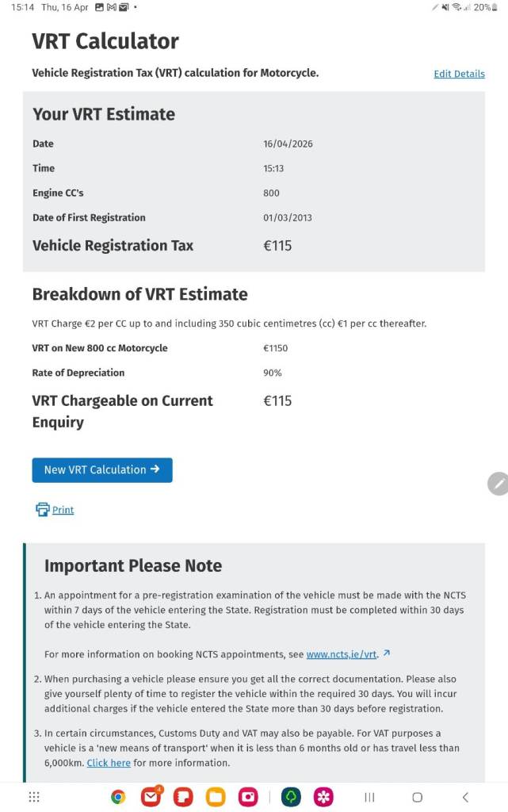This screenshot has height=812, width=508.
Task: Tap the floating pencil edit handle
Action: tap(498, 483)
